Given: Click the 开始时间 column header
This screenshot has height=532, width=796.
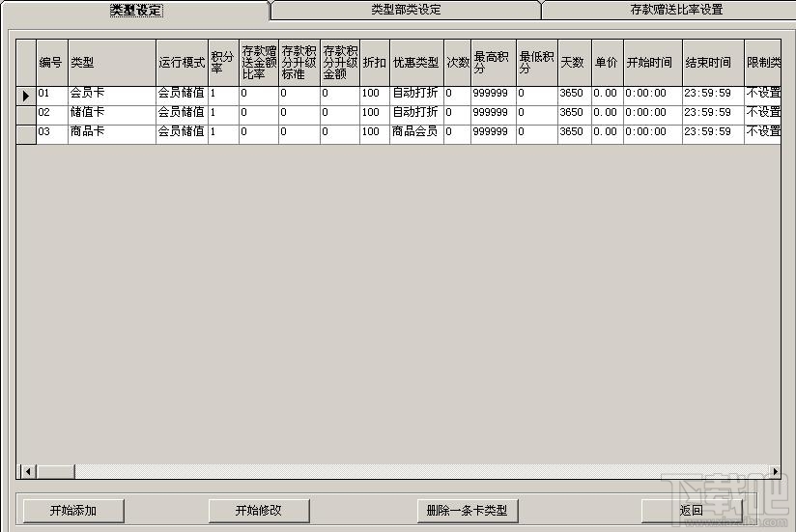Looking at the screenshot, I should pos(653,63).
